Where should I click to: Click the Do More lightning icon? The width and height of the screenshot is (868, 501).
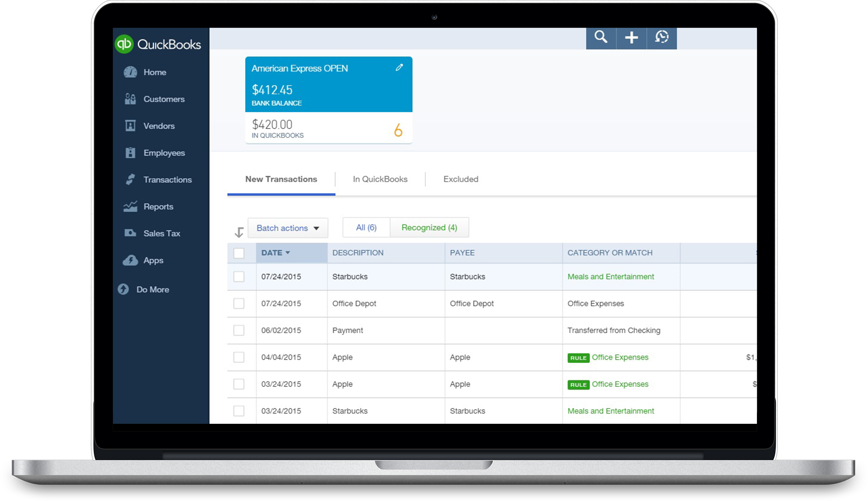pos(123,289)
